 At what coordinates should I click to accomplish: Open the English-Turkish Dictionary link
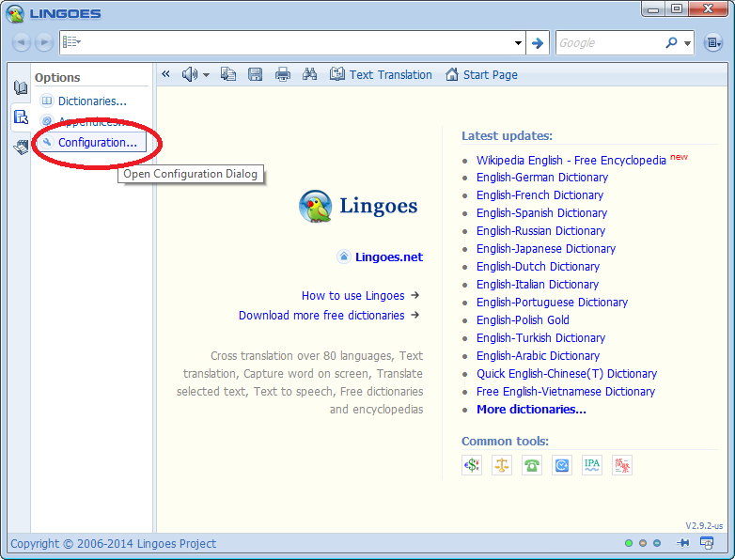541,337
